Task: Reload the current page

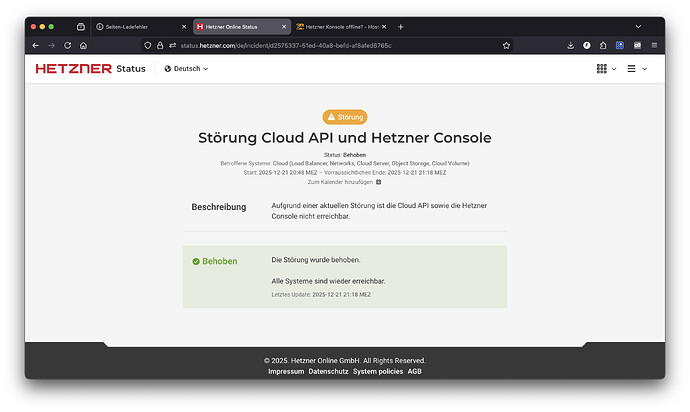Action: pyautogui.click(x=68, y=45)
